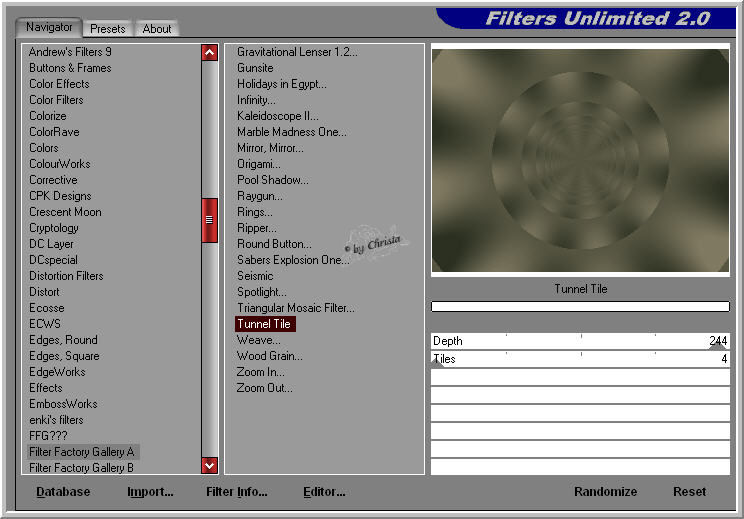Choose Pool Shadow... filter
The width and height of the screenshot is (744, 519).
tap(272, 180)
